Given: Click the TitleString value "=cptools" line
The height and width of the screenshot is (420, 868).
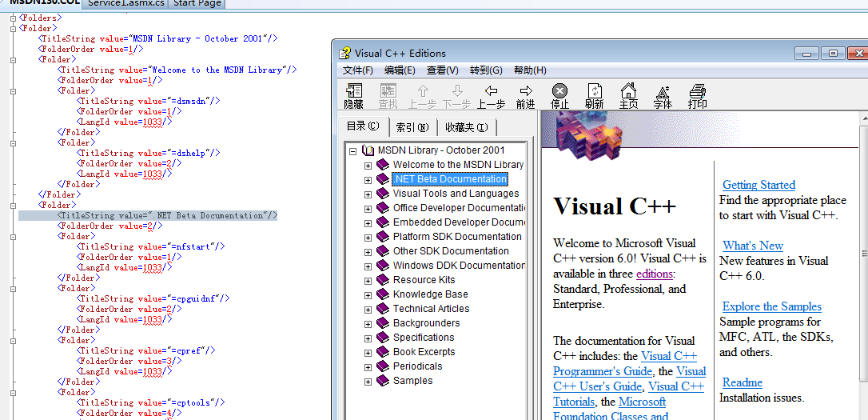Looking at the screenshot, I should (x=152, y=403).
